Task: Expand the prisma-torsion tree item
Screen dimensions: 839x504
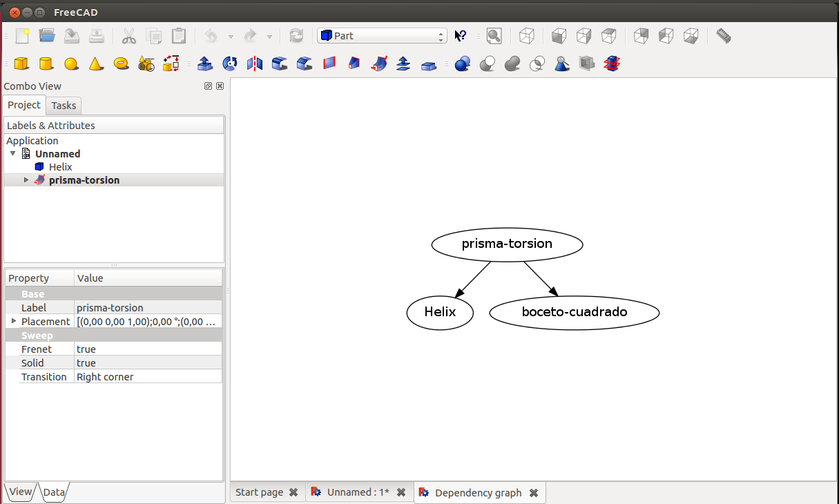Action: click(x=26, y=180)
